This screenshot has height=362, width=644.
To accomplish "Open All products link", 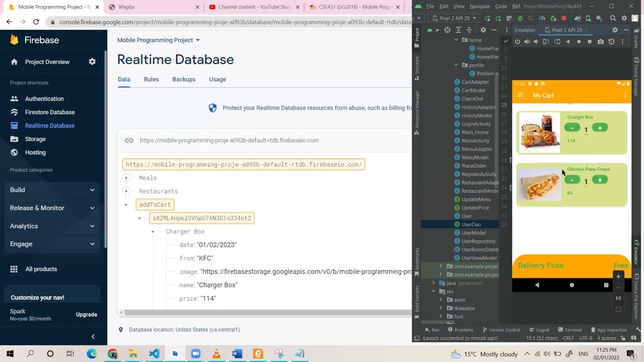I will point(41,269).
